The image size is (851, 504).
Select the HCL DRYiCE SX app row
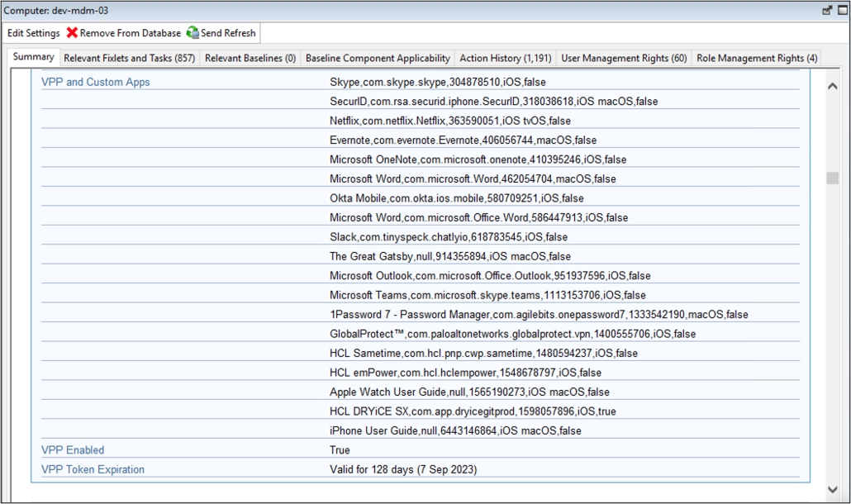tap(473, 411)
